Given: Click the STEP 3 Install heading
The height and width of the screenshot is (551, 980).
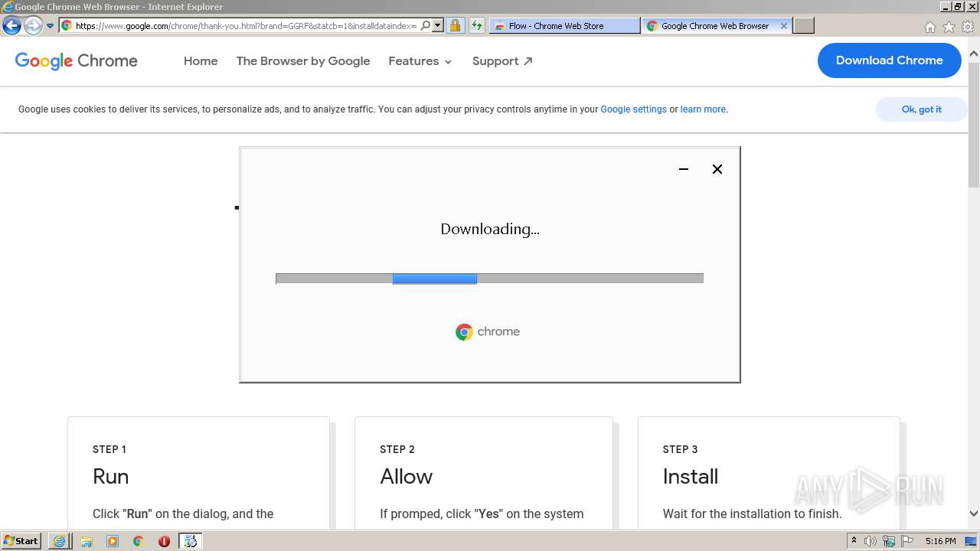Looking at the screenshot, I should [x=691, y=476].
